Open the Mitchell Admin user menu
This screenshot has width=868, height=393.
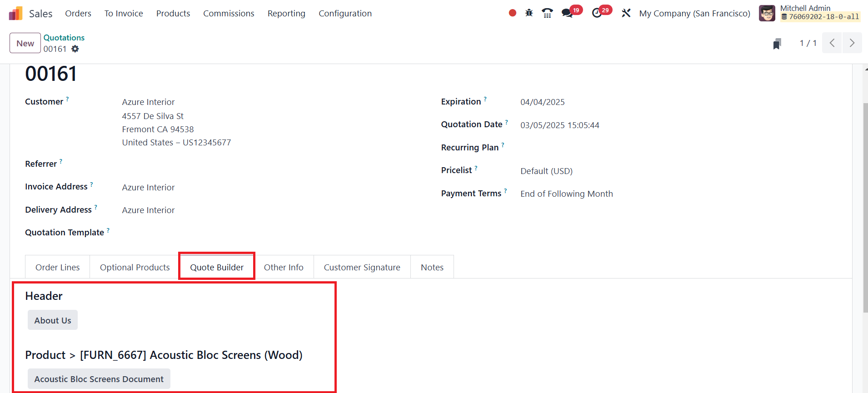[810, 13]
